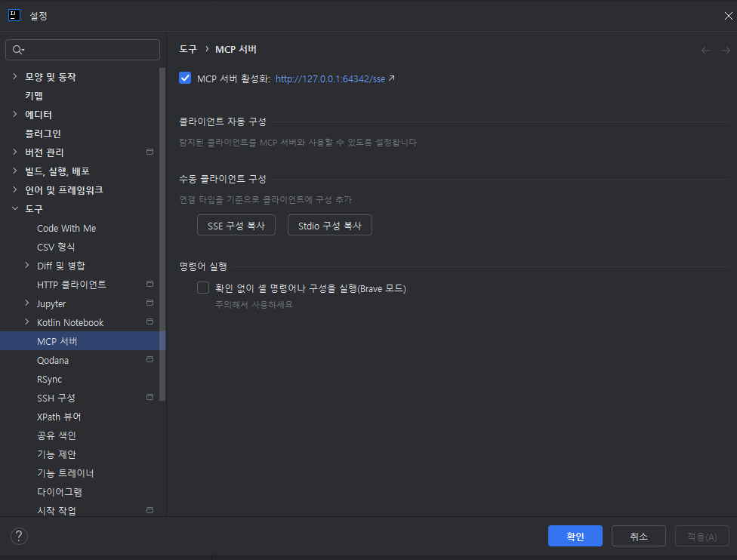Select 키맵 in settings tree

pos(34,96)
